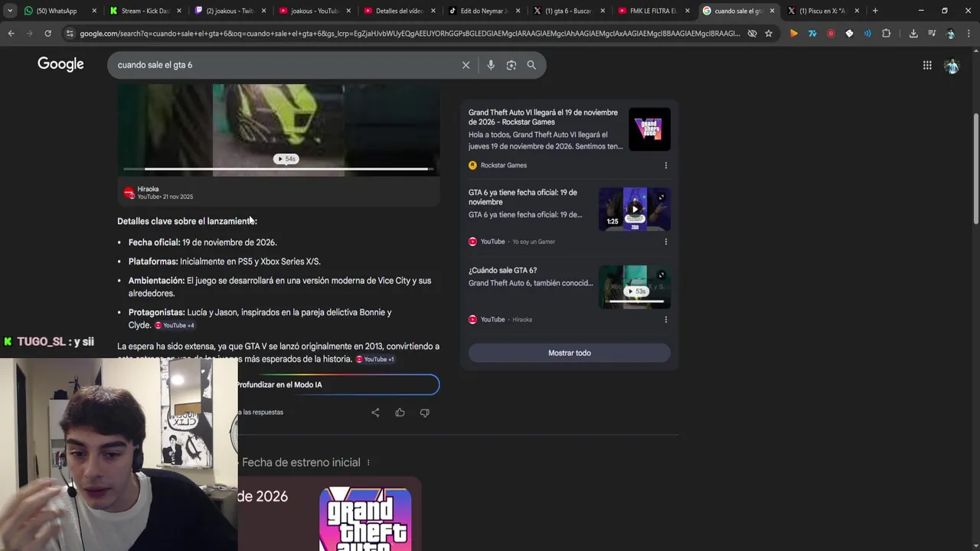Open '¿Cuándo sale GTA 6?' video result
This screenshot has height=551, width=980.
(x=502, y=270)
